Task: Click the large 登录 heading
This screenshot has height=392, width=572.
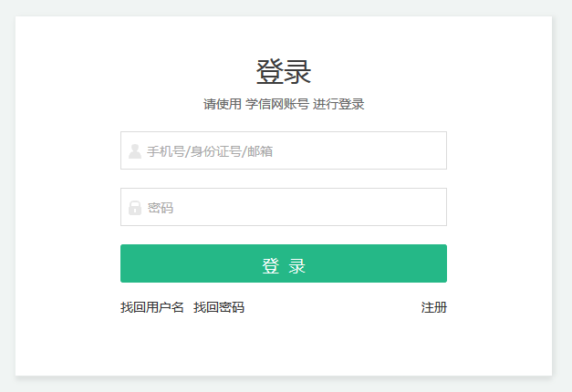Action: pos(284,72)
